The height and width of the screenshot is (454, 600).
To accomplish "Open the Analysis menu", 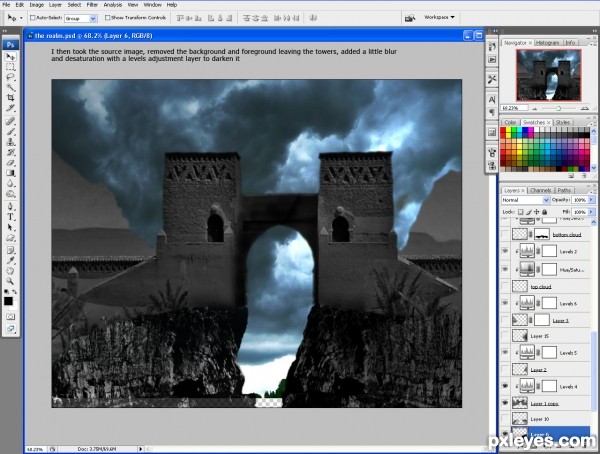I will [112, 5].
